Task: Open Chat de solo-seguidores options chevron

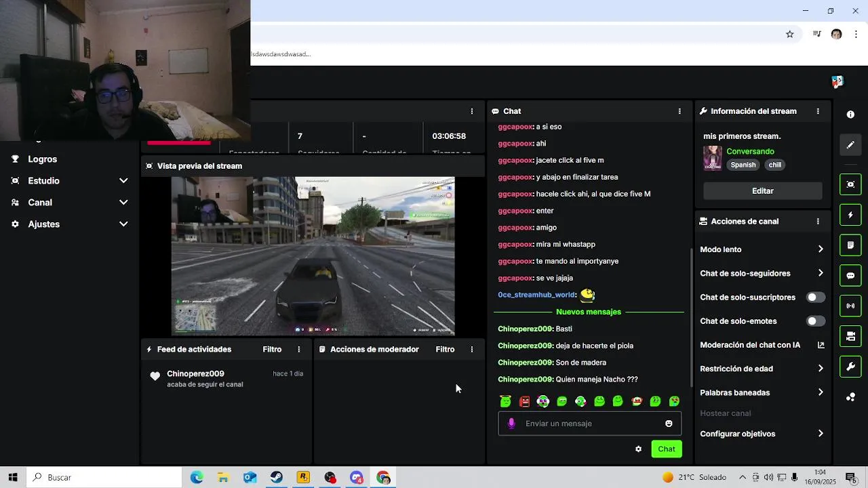Action: (x=821, y=274)
